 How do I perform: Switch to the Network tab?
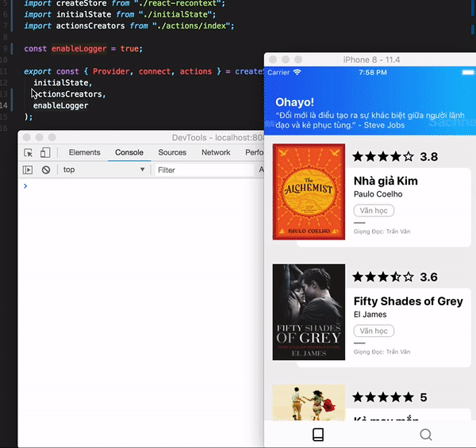(216, 152)
